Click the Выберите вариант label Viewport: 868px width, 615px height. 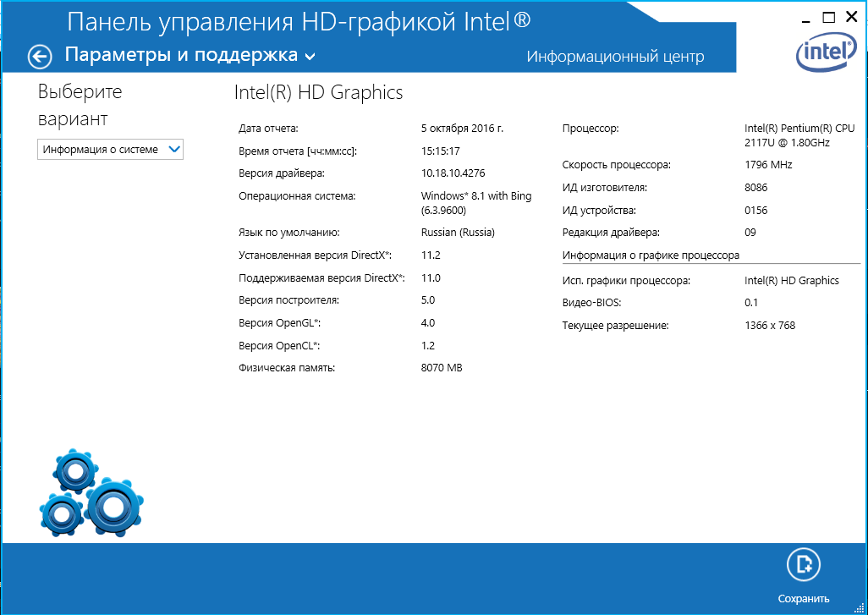coord(80,105)
